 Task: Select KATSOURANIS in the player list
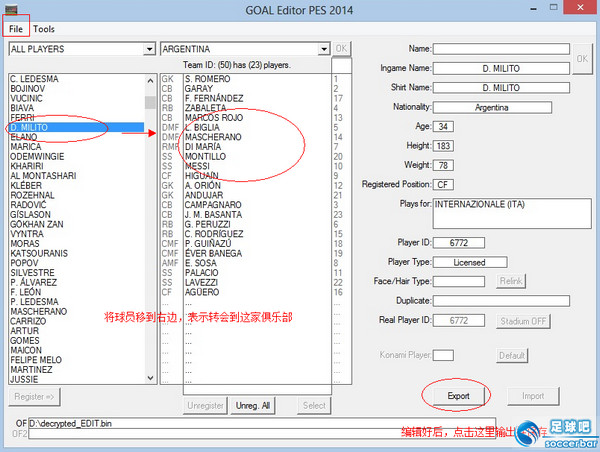77,253
